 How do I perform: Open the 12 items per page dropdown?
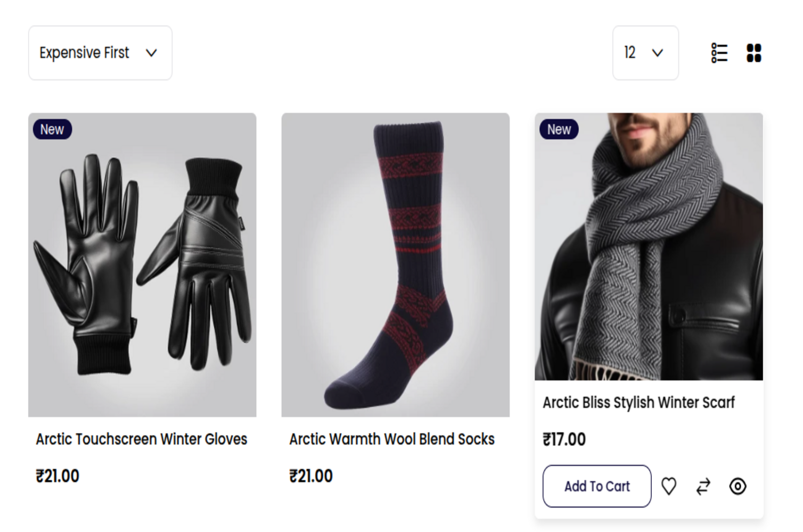[x=631, y=53]
